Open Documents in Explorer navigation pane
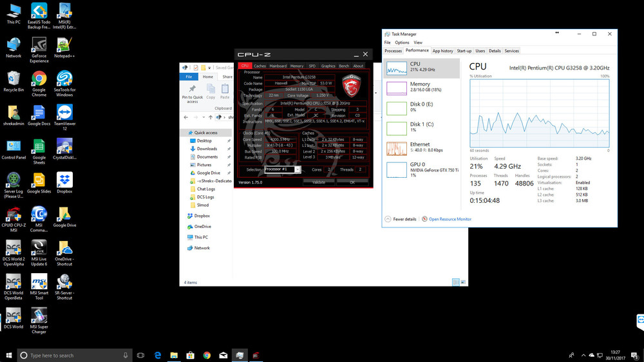The image size is (644, 362). pyautogui.click(x=207, y=157)
